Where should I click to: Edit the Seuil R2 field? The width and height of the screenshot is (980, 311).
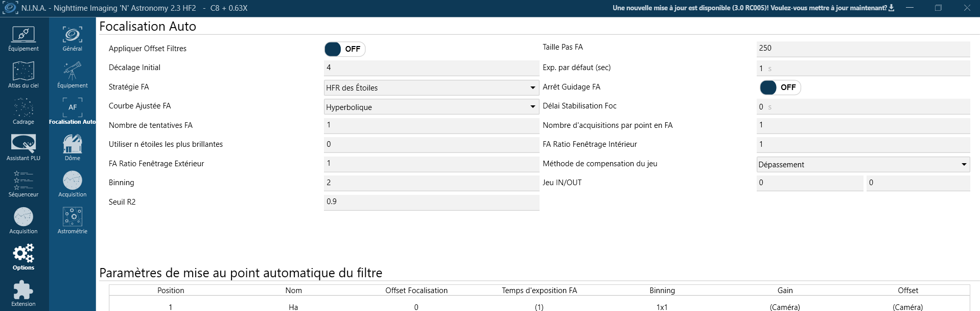[x=432, y=202]
